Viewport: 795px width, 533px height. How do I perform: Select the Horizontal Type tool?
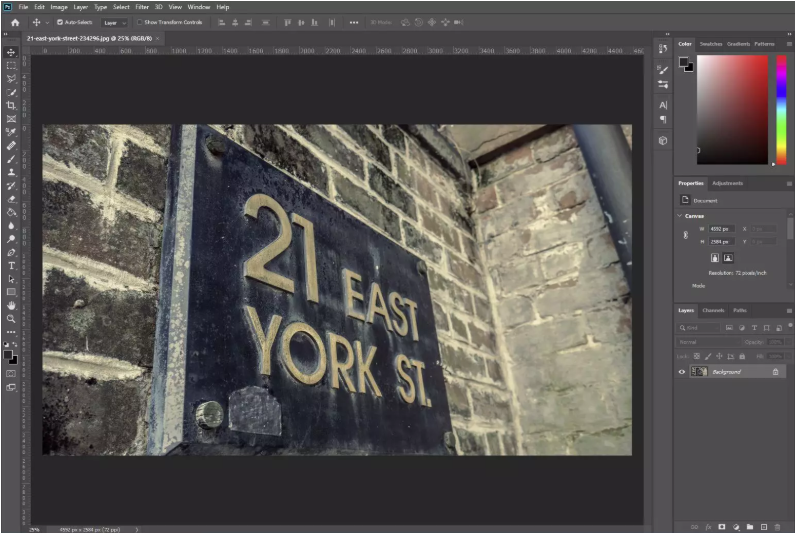tap(11, 266)
